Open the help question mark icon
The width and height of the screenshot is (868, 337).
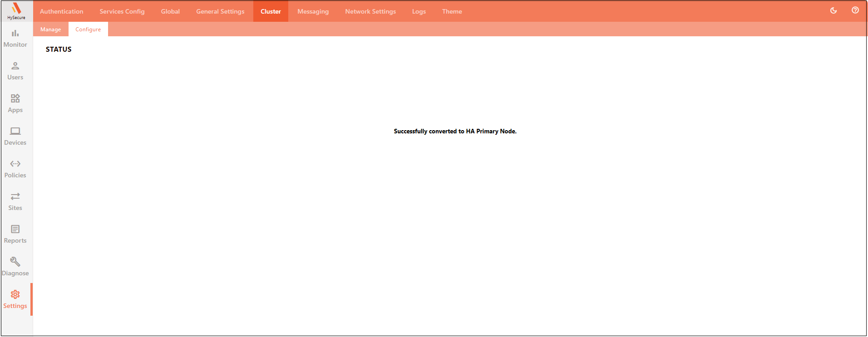point(855,10)
